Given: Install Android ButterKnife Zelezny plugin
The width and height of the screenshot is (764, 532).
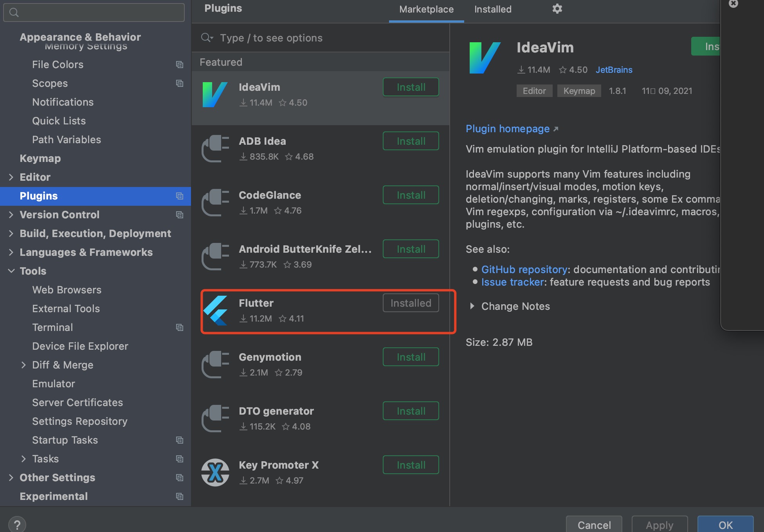Looking at the screenshot, I should tap(411, 249).
